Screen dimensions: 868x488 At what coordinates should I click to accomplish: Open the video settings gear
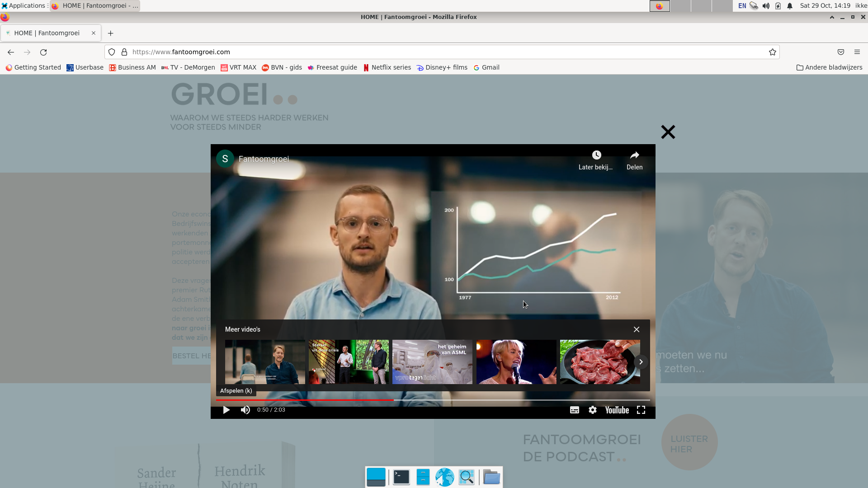pos(593,410)
